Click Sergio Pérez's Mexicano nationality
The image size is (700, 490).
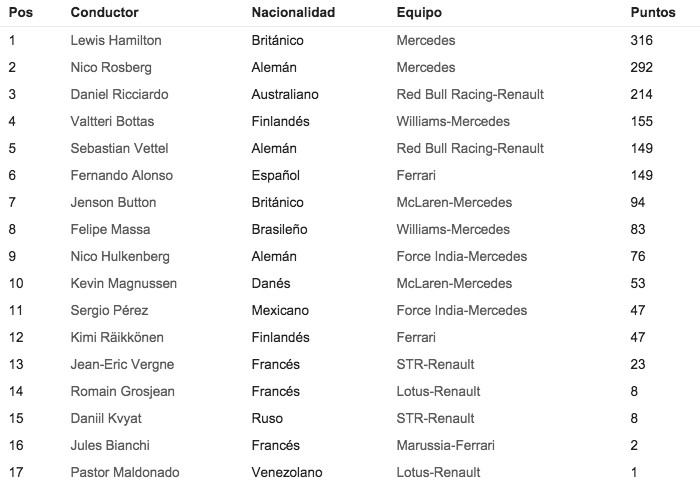click(x=281, y=311)
